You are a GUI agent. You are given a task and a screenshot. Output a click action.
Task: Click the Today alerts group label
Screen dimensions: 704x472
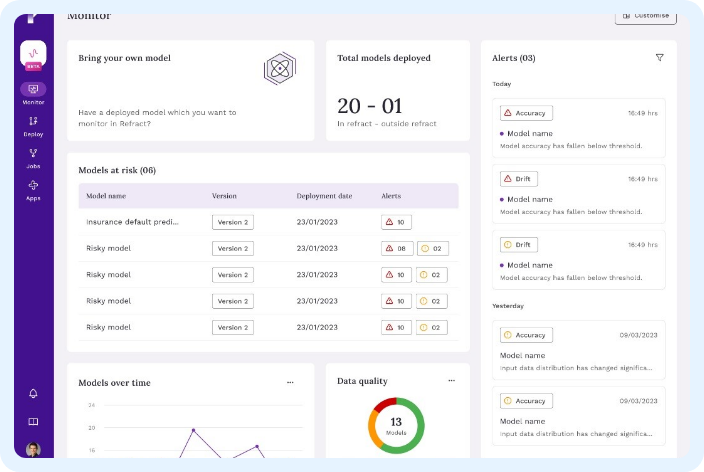(x=502, y=84)
